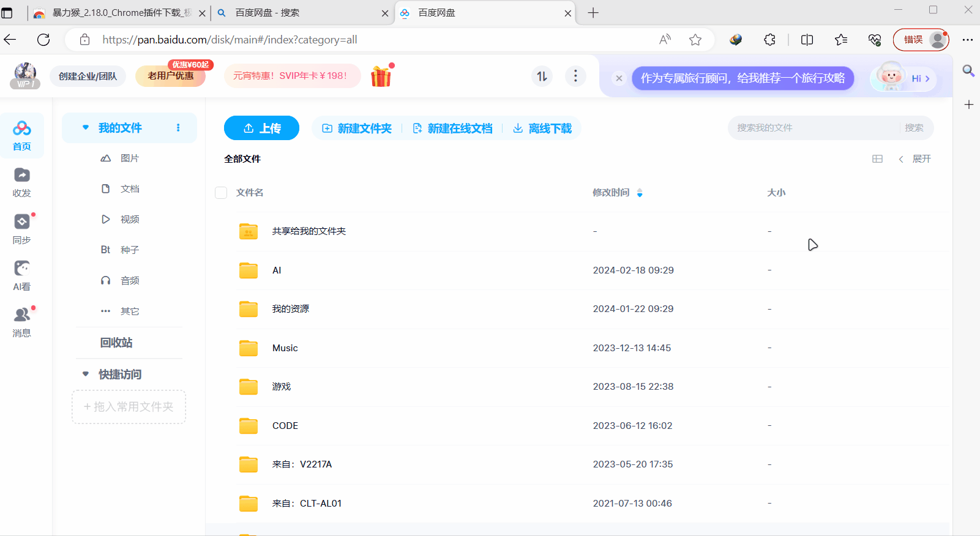Open browser essentials heart icon
The width and height of the screenshot is (980, 536).
click(x=875, y=40)
